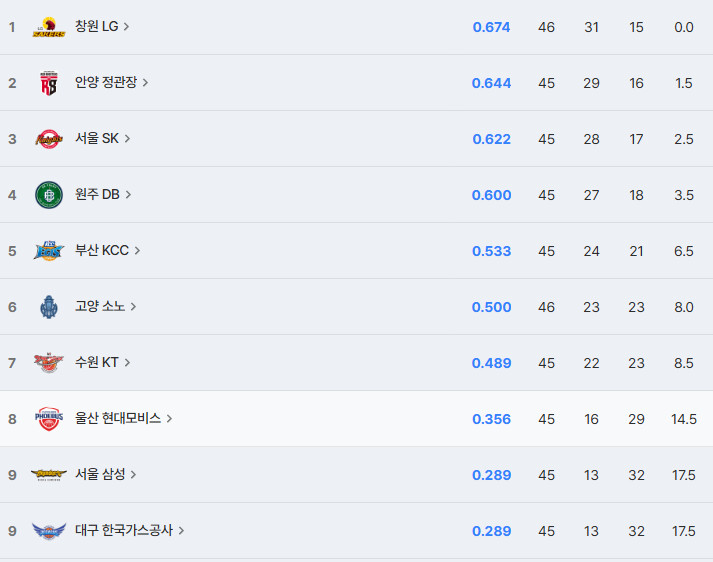This screenshot has height=562, width=713.
Task: Click the win rate 0.500
Action: point(491,307)
